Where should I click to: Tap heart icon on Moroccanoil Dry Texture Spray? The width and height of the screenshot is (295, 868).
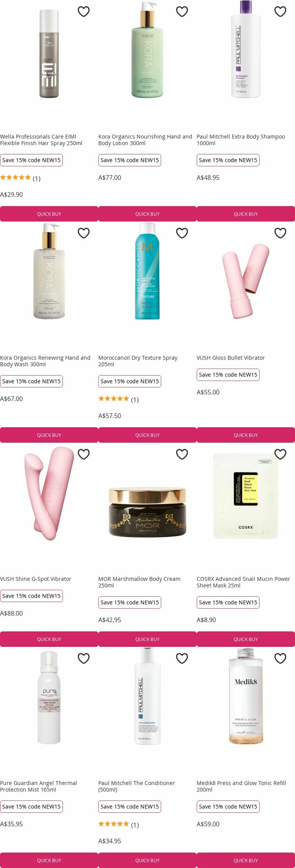[182, 233]
